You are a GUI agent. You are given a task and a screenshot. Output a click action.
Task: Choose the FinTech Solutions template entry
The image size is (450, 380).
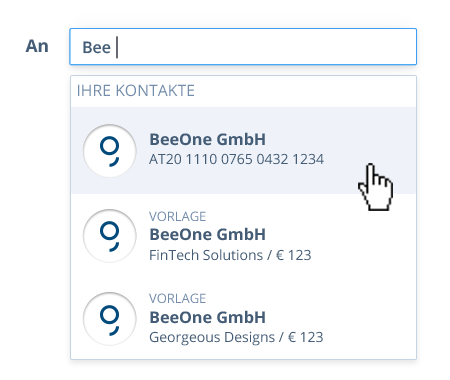[x=243, y=236]
